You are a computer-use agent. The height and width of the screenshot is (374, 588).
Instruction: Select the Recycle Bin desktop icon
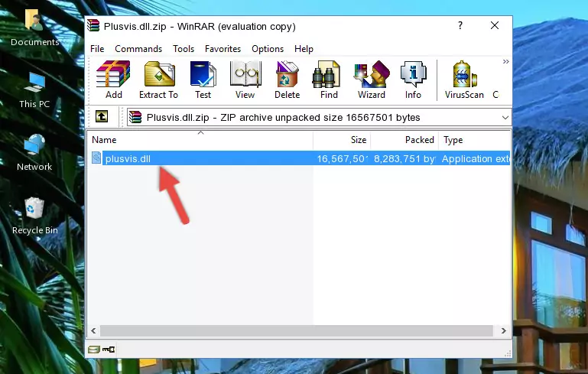click(x=35, y=216)
